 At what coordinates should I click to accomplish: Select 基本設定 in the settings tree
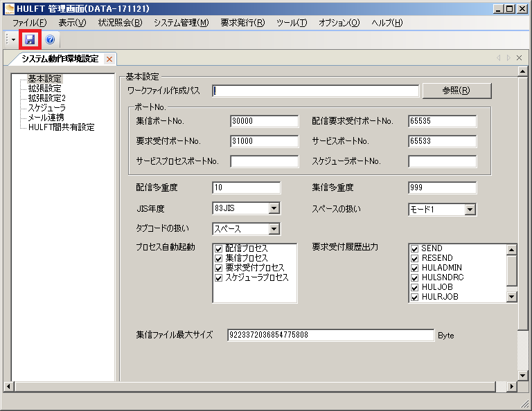(x=44, y=79)
